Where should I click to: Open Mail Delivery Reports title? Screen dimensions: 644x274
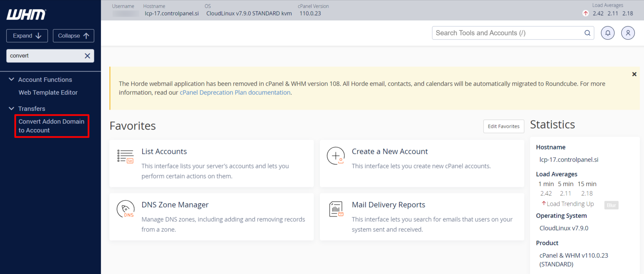coord(388,205)
